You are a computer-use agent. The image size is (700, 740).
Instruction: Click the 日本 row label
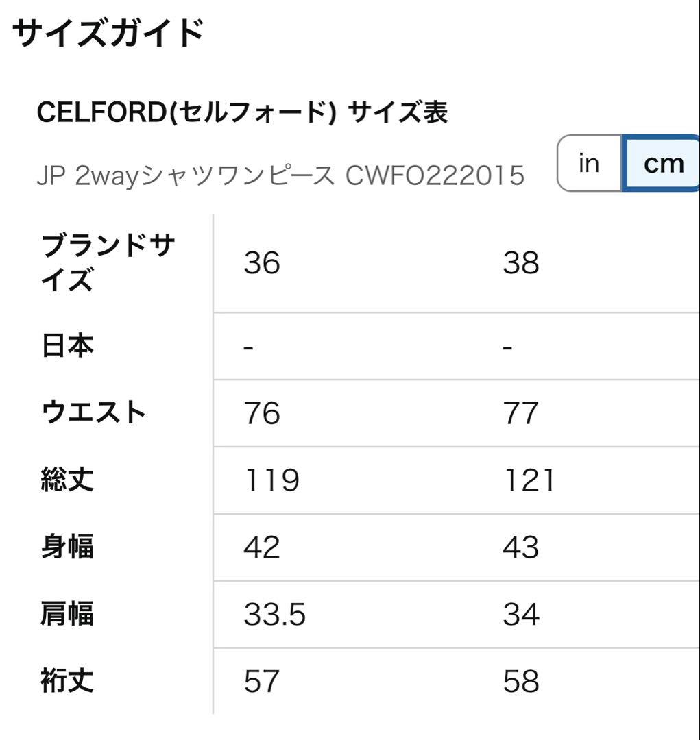65,346
